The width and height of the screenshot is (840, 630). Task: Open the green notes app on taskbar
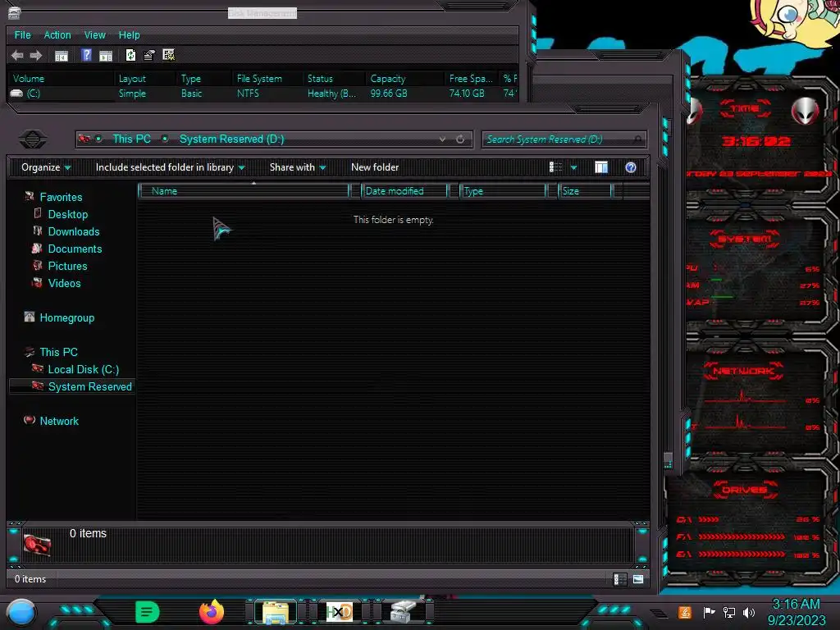148,612
